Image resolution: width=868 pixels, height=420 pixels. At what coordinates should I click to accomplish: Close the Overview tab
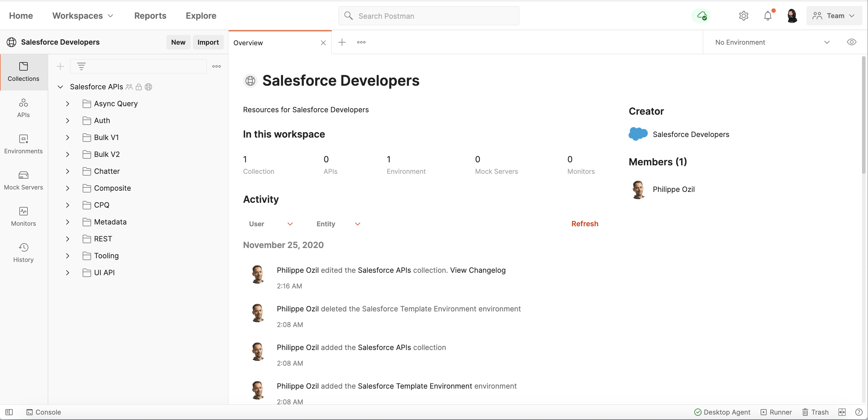(x=323, y=43)
